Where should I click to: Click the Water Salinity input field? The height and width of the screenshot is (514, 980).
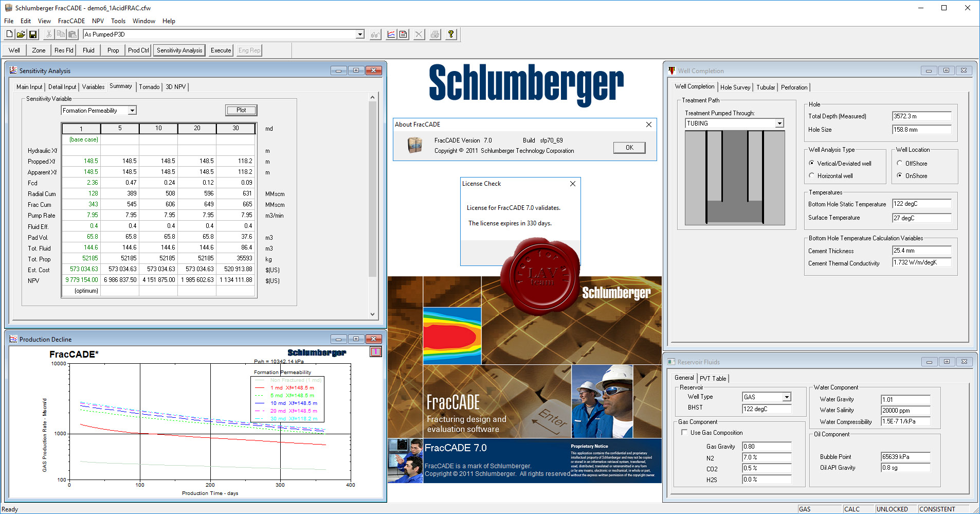tap(905, 411)
